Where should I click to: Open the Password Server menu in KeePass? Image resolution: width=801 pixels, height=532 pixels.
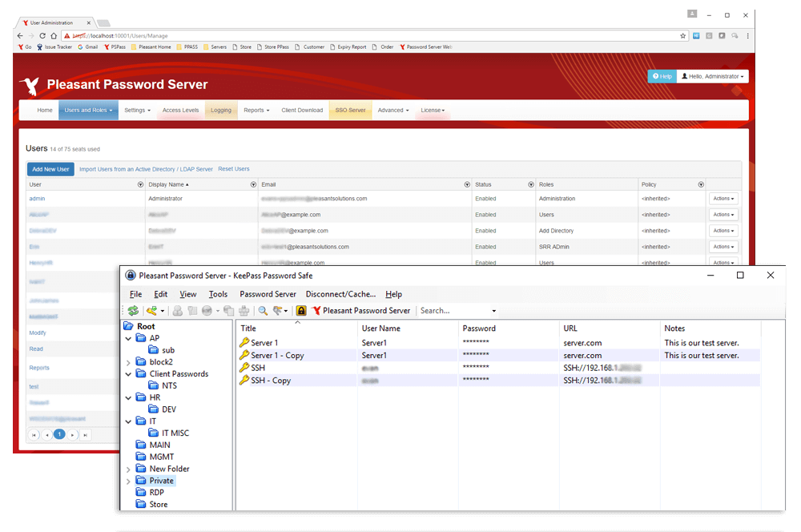[268, 294]
